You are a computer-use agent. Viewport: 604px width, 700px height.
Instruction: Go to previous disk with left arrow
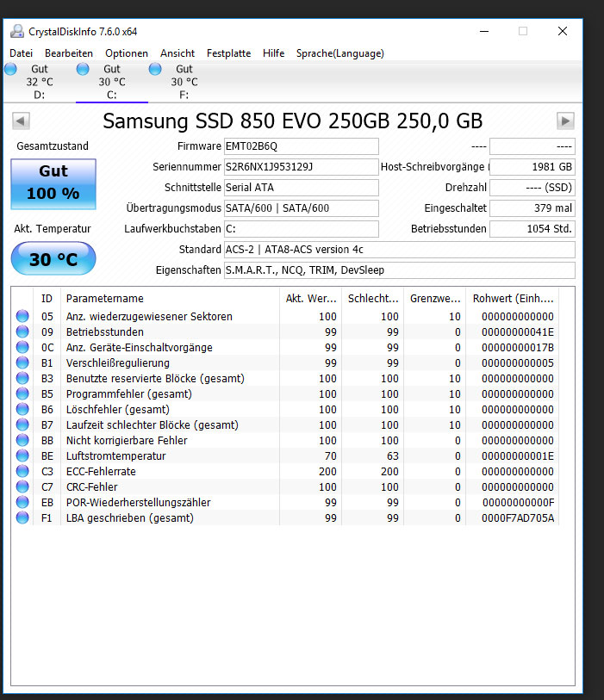click(x=21, y=121)
